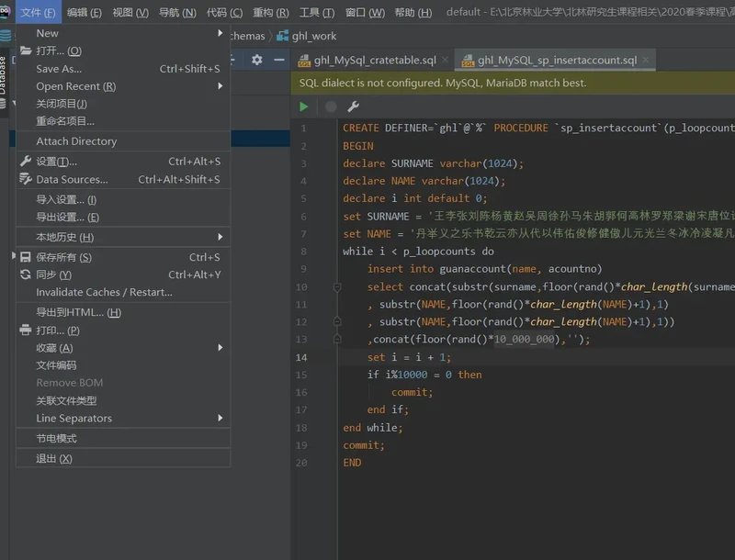The width and height of the screenshot is (735, 560).
Task: Select Data Sources... menu entry
Action: 72,179
